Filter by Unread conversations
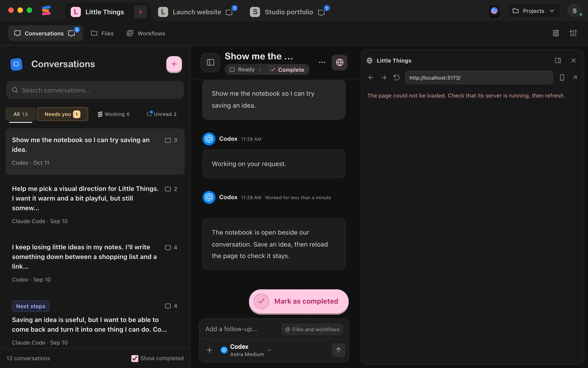Image resolution: width=588 pixels, height=368 pixels. click(x=161, y=114)
